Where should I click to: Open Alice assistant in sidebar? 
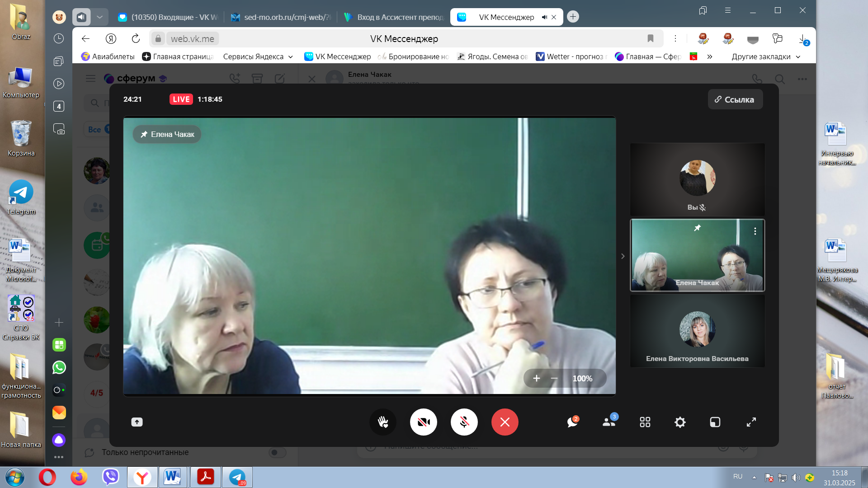(x=59, y=440)
